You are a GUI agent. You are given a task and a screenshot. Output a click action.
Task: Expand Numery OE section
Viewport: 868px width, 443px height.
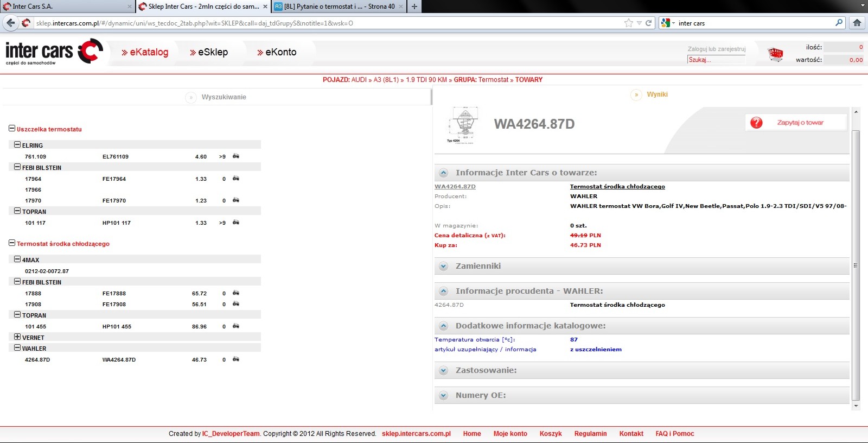pos(444,396)
